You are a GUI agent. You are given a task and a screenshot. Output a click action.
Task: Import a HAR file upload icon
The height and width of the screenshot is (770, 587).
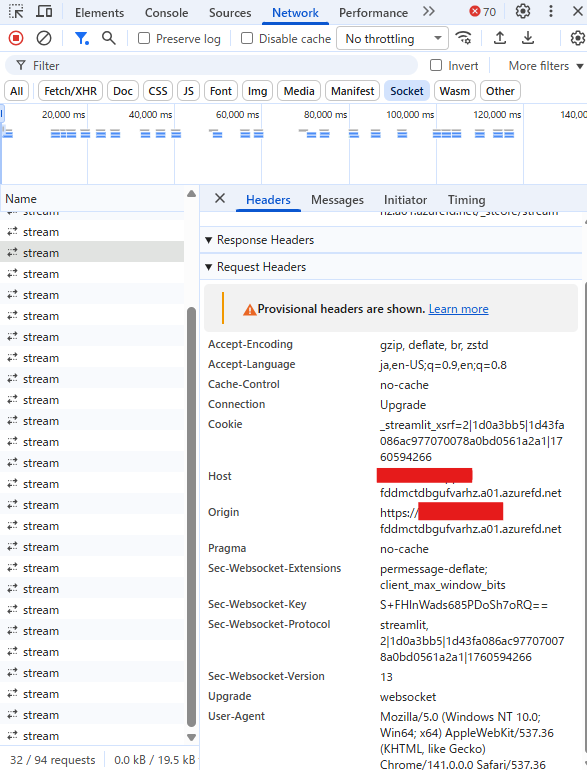500,38
